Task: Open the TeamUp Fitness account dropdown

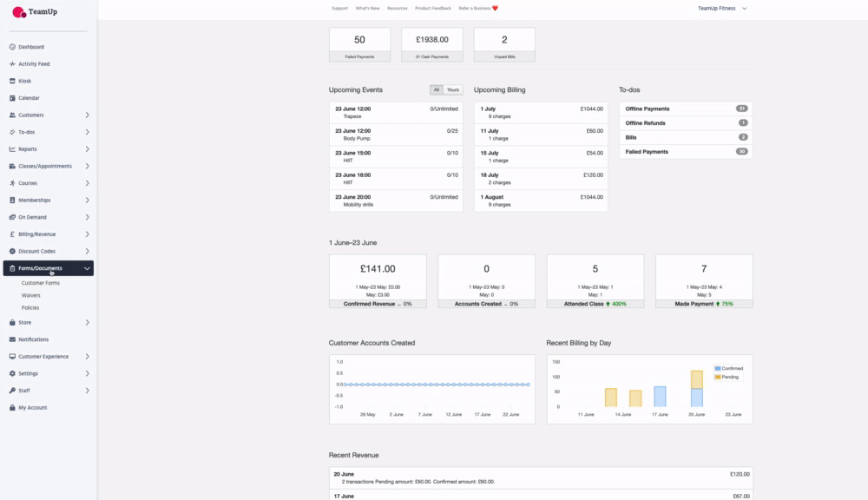Action: coord(722,8)
